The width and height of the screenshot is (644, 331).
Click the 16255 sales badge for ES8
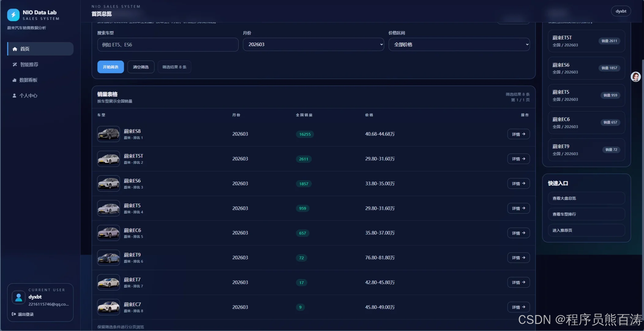[x=305, y=134]
